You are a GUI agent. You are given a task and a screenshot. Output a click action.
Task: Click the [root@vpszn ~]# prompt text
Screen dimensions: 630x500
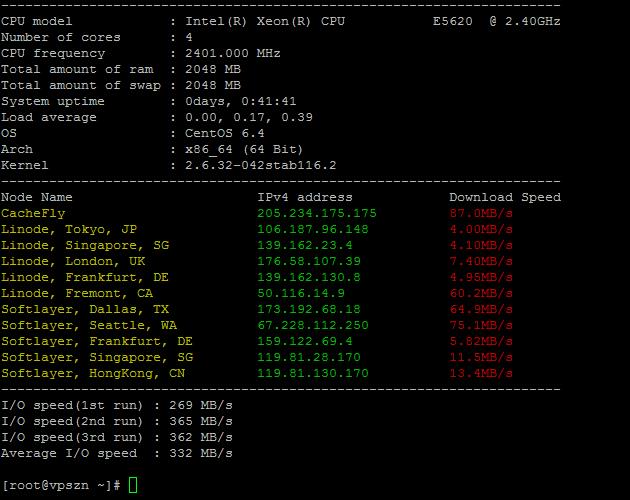coord(61,486)
